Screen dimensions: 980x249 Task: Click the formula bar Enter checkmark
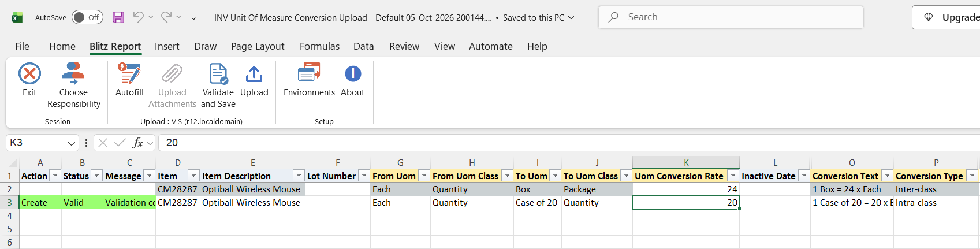120,143
